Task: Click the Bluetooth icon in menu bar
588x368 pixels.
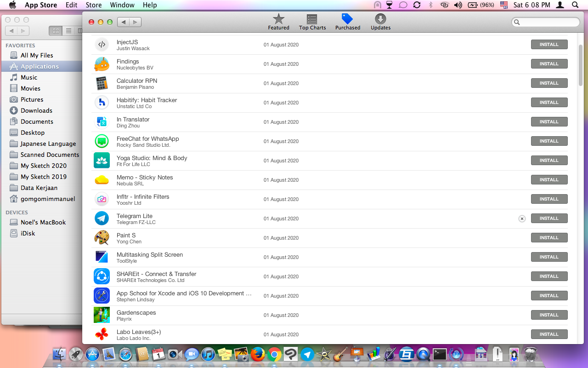Action: (430, 5)
